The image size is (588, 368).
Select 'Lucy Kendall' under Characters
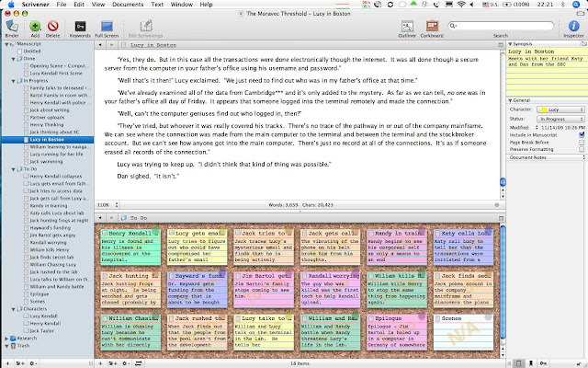(x=43, y=316)
